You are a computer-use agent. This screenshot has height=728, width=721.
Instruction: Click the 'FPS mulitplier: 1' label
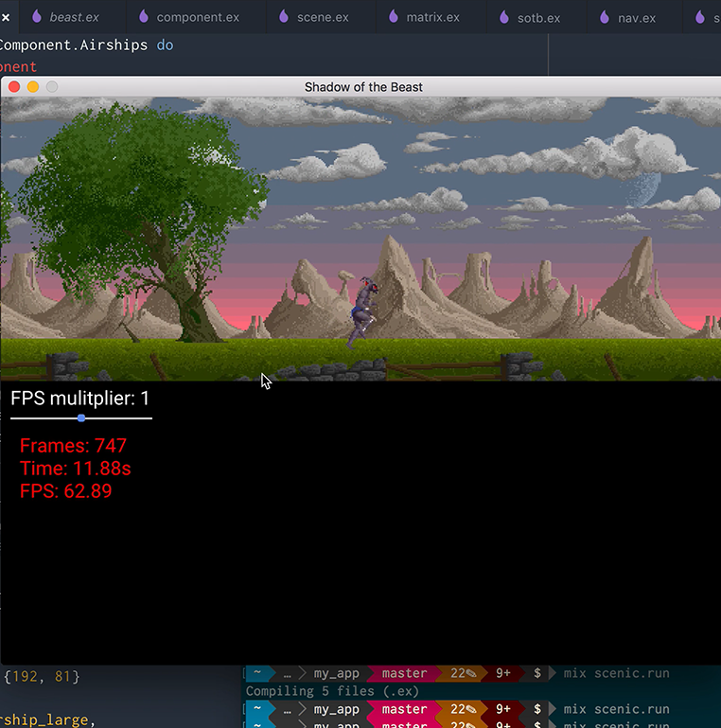click(x=79, y=399)
